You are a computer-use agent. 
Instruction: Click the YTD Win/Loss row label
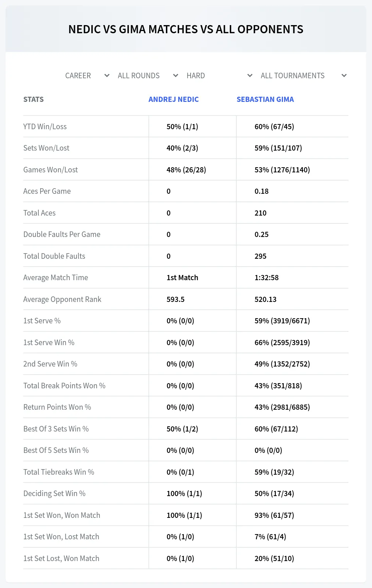coord(45,127)
